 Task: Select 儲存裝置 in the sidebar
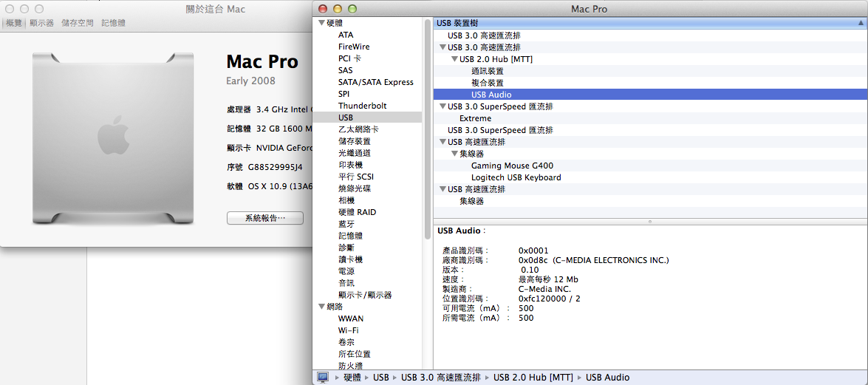click(355, 141)
